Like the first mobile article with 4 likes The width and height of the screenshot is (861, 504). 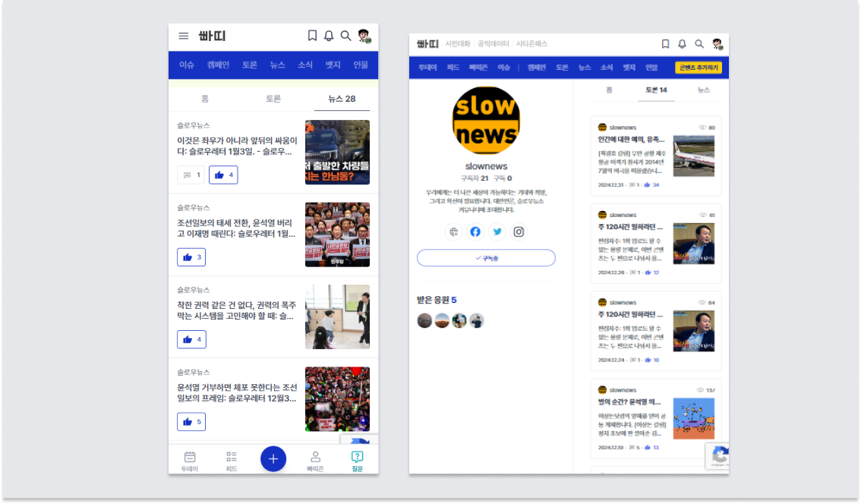click(223, 175)
